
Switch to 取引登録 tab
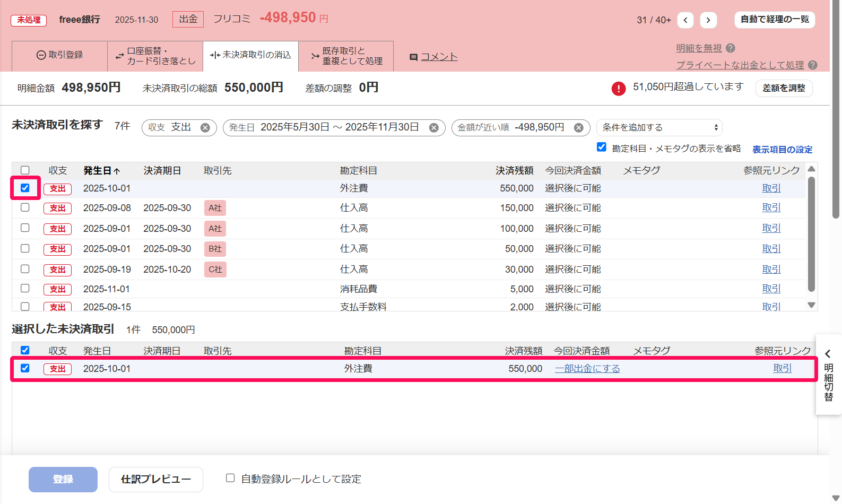59,55
